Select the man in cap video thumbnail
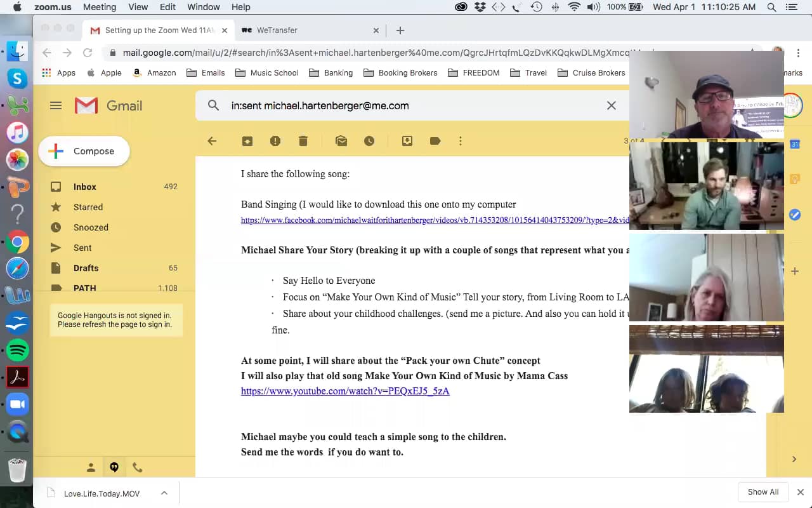Screen dimensions: 812x508 [x=707, y=95]
